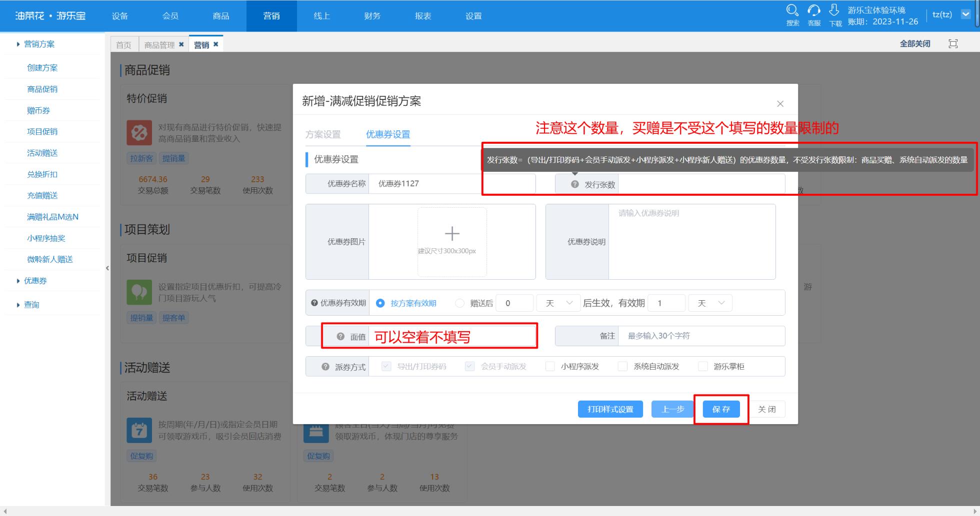
Task: Click 赠送后 days number field showing 0
Action: point(514,303)
